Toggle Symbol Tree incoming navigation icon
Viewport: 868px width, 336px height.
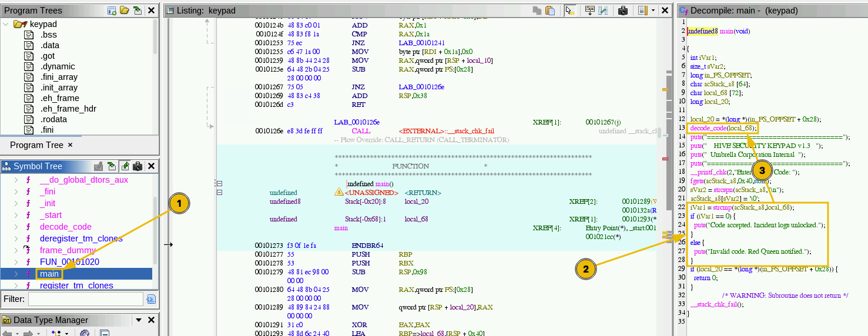[112, 166]
